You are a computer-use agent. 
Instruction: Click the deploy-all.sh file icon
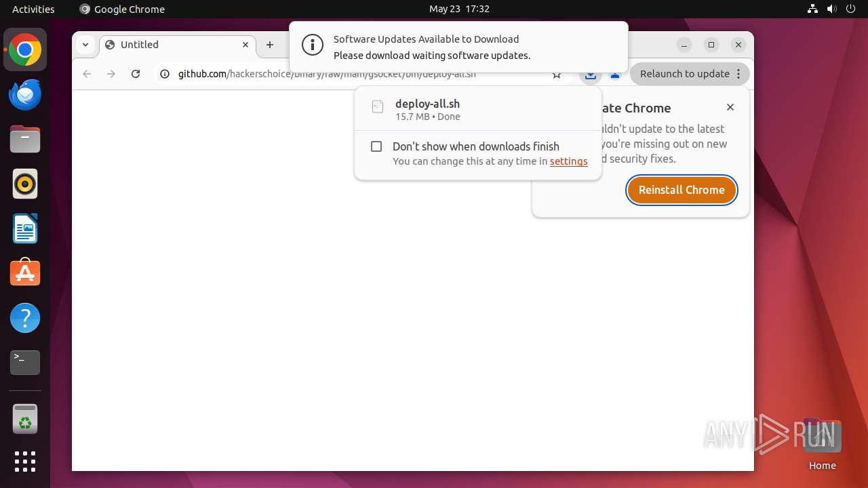[x=378, y=106]
